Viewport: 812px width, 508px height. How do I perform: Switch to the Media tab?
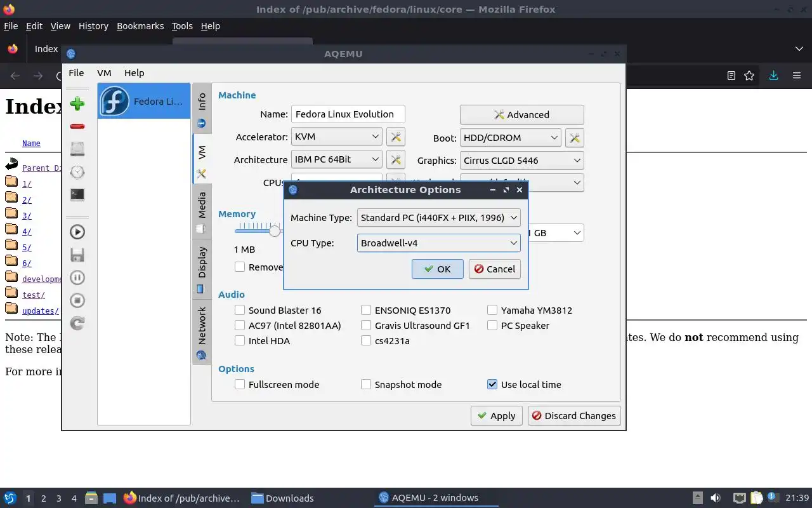click(202, 213)
